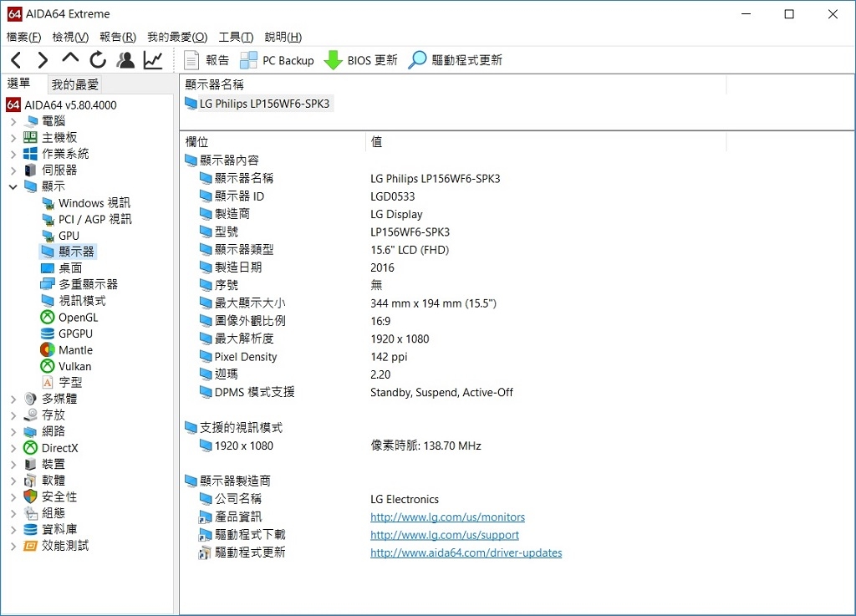
Task: Open the 檢視(V) menu
Action: 70,37
